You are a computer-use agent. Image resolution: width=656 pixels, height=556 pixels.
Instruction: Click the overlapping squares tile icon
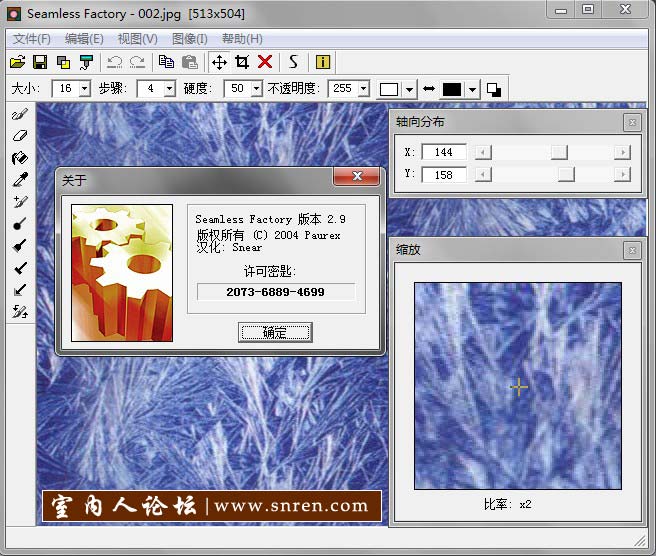point(63,62)
